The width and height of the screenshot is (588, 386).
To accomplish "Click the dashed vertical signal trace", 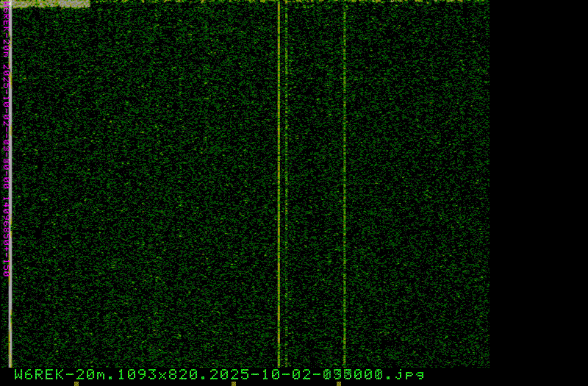I will click(x=287, y=184).
